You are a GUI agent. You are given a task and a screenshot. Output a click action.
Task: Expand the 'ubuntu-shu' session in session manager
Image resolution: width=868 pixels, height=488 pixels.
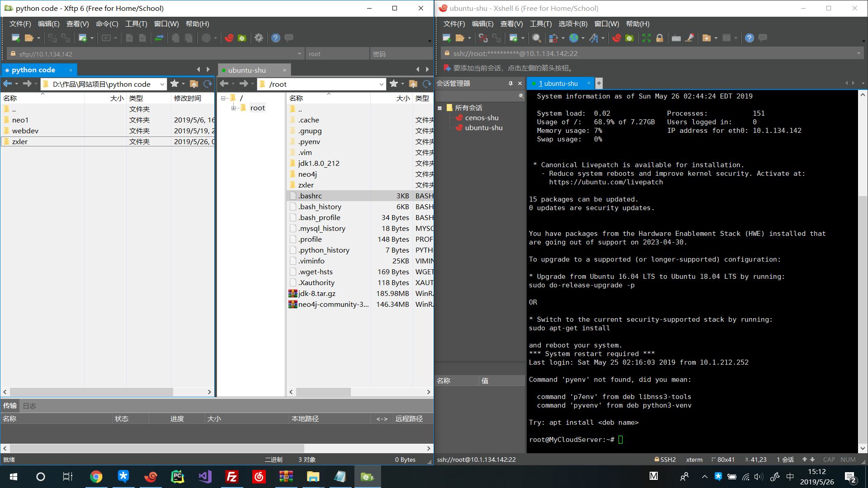point(483,127)
